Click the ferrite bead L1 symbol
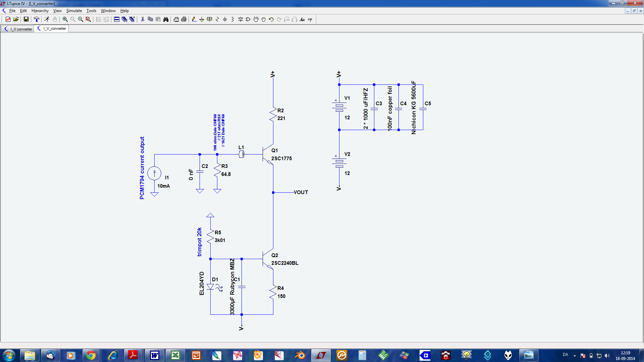This screenshot has height=362, width=644. coord(241,154)
